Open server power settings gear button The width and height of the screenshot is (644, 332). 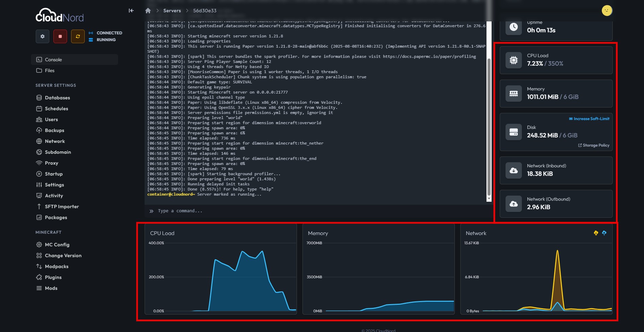[43, 36]
